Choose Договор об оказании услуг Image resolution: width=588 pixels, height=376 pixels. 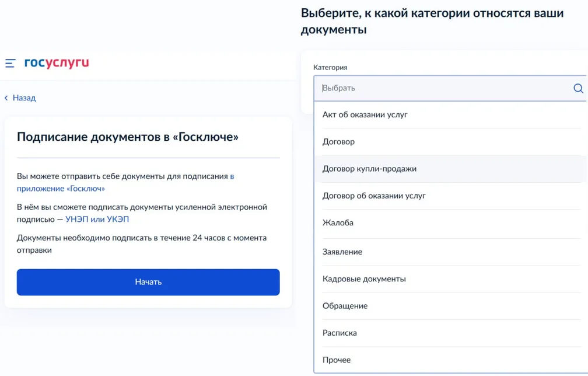pos(451,196)
